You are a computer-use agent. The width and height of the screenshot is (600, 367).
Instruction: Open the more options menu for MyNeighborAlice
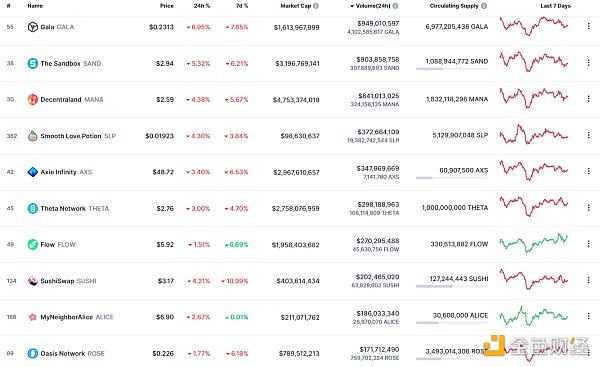[x=589, y=316]
